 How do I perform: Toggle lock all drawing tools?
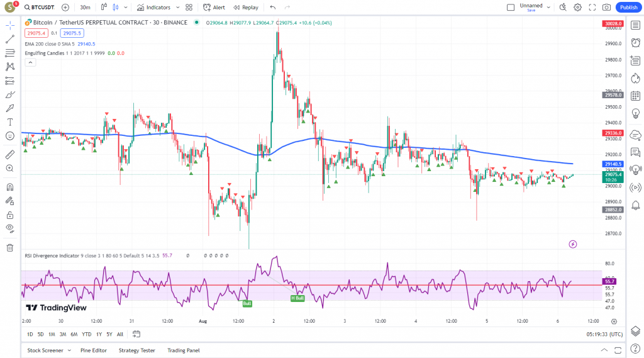click(x=10, y=215)
